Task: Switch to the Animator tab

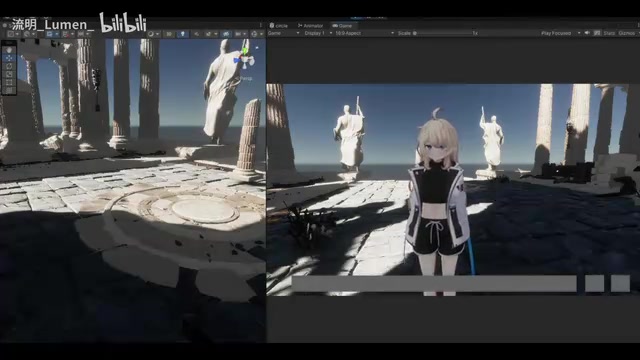Action: coord(311,26)
